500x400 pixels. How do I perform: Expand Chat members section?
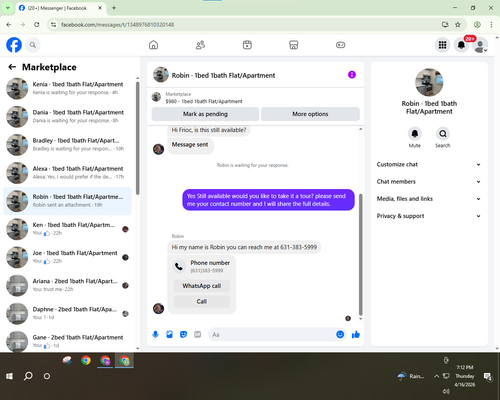point(429,182)
